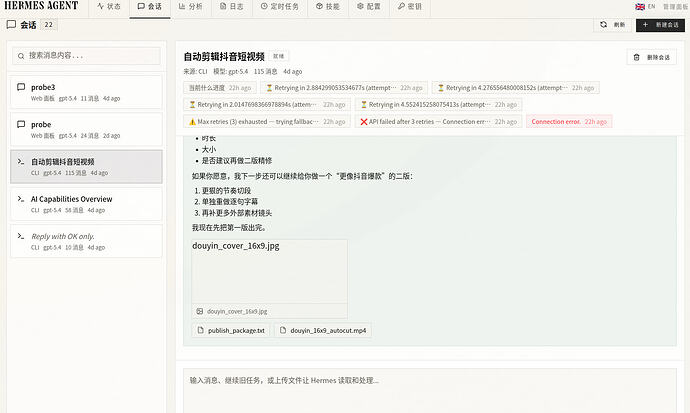
Task: Switch language via the EN flag
Action: tap(645, 7)
